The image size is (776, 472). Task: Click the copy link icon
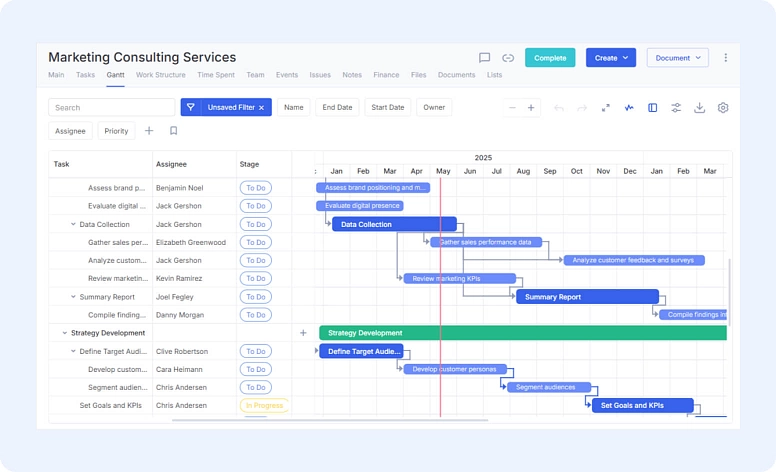508,58
